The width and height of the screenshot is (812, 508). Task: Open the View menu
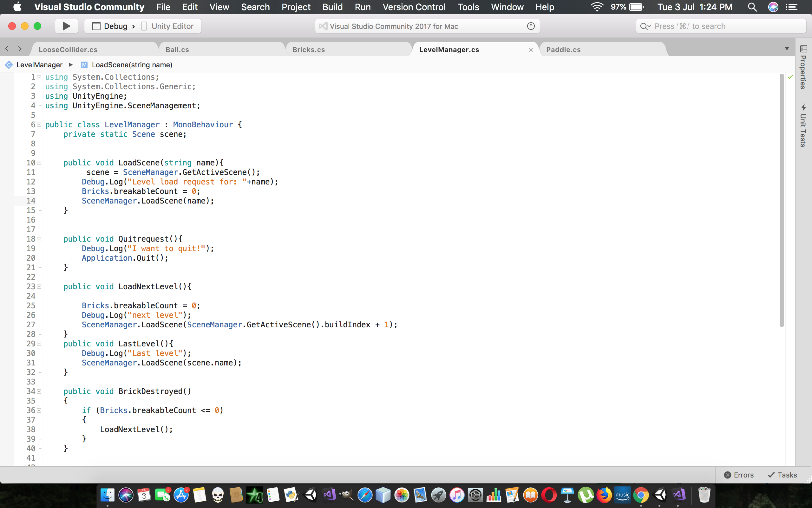tap(219, 7)
